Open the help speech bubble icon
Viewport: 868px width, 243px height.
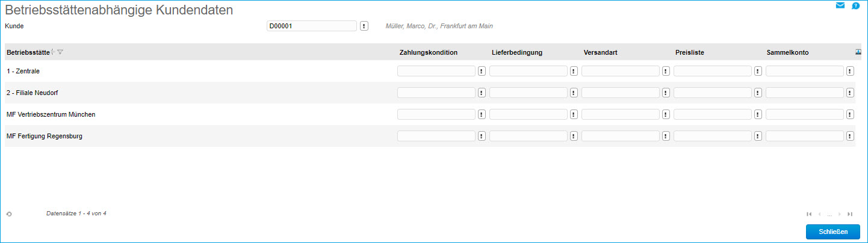(x=855, y=6)
